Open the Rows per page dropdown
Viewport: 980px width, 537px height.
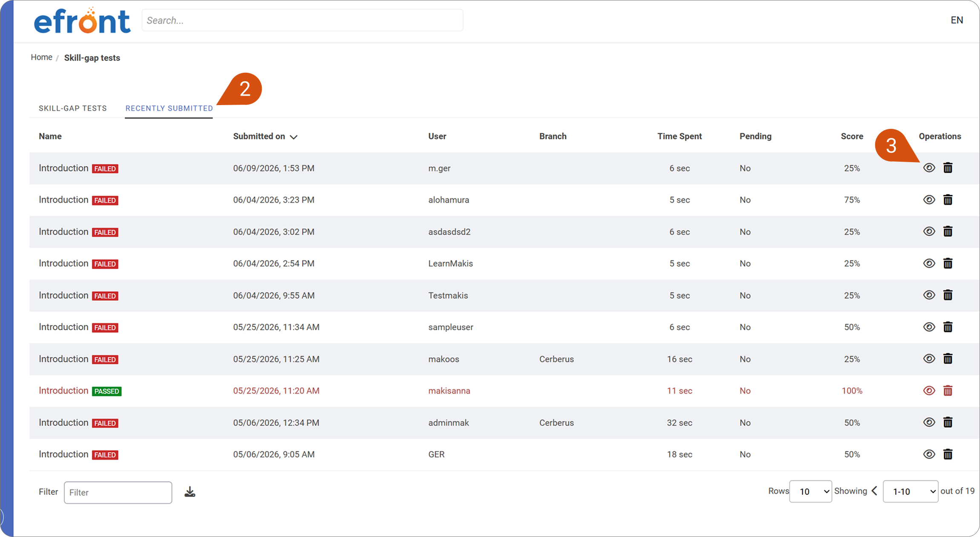click(811, 491)
